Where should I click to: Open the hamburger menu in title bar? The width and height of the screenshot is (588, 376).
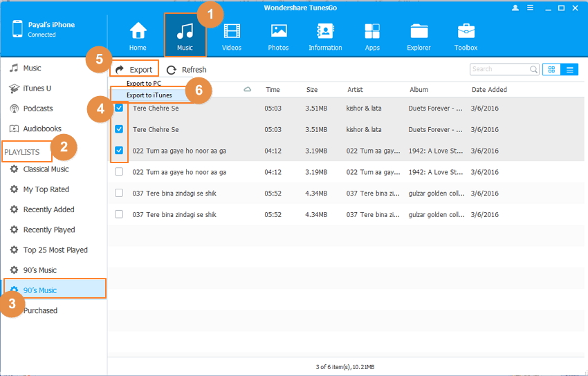click(531, 8)
